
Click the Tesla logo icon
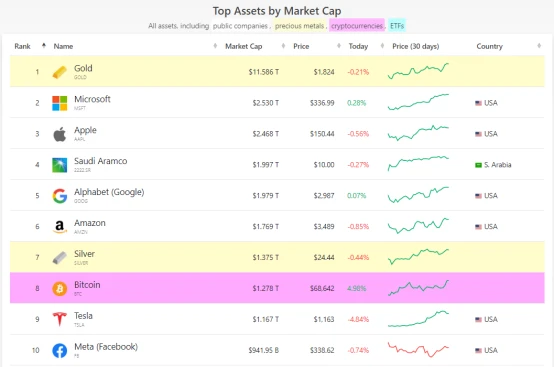click(59, 319)
